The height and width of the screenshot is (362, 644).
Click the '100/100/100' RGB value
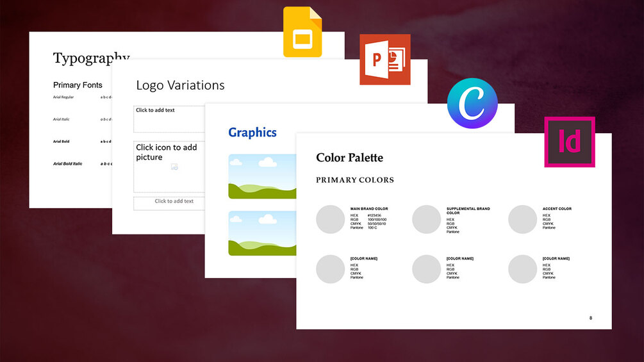pos(377,220)
